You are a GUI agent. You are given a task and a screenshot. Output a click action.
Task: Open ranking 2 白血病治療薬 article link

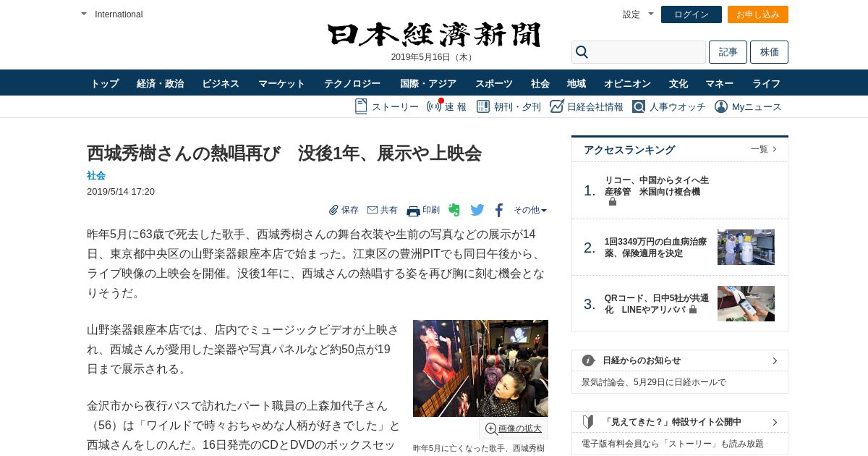click(x=655, y=248)
